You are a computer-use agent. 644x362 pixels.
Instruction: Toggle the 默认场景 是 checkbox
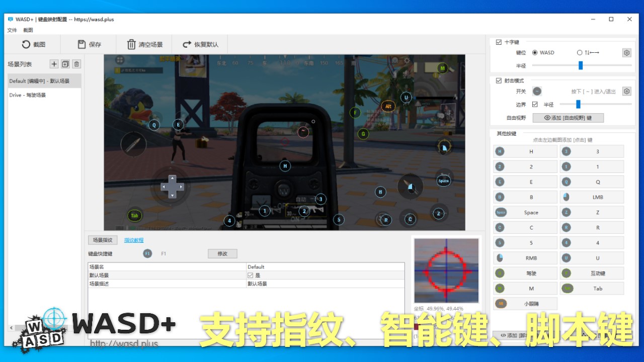pyautogui.click(x=250, y=276)
